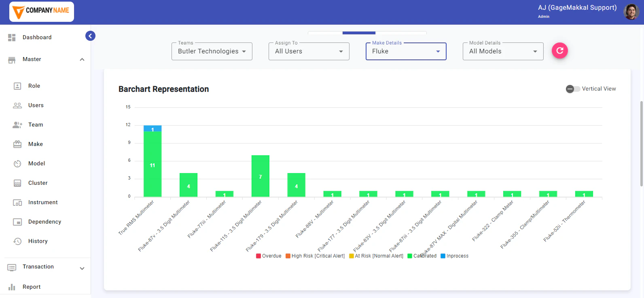This screenshot has height=298, width=644.
Task: Click the Users icon in sidebar
Action: [17, 106]
